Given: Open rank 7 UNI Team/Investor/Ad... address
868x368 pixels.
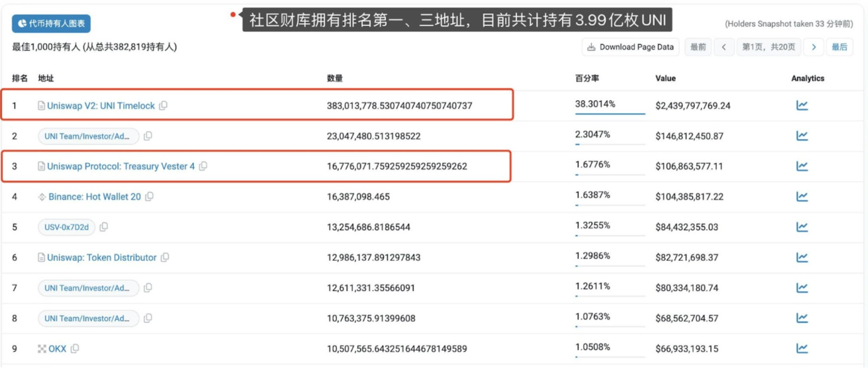Looking at the screenshot, I should click(89, 288).
